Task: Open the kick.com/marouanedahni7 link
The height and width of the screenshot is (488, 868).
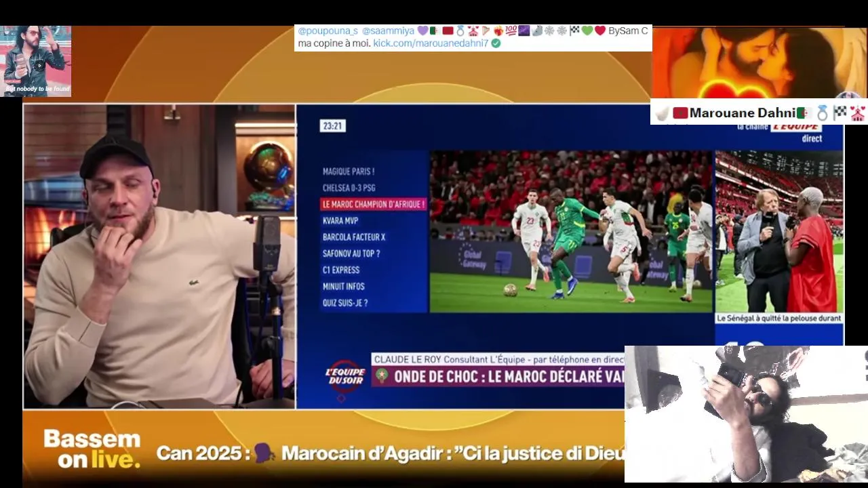Action: 431,43
